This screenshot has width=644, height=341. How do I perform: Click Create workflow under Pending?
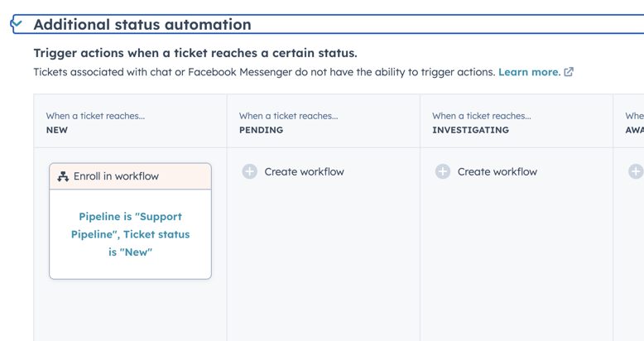point(304,171)
